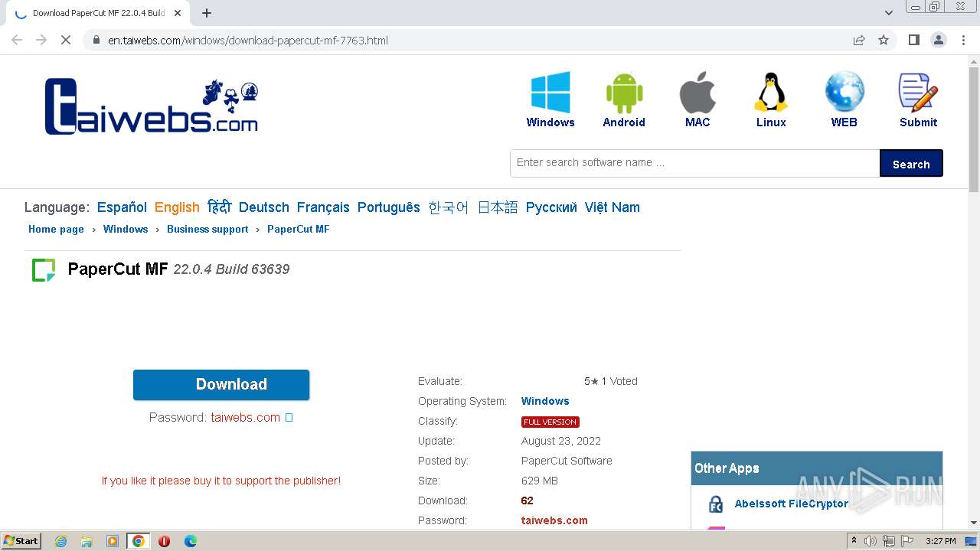This screenshot has height=551, width=980.
Task: Click the August 23, 2022 update date
Action: click(x=561, y=441)
